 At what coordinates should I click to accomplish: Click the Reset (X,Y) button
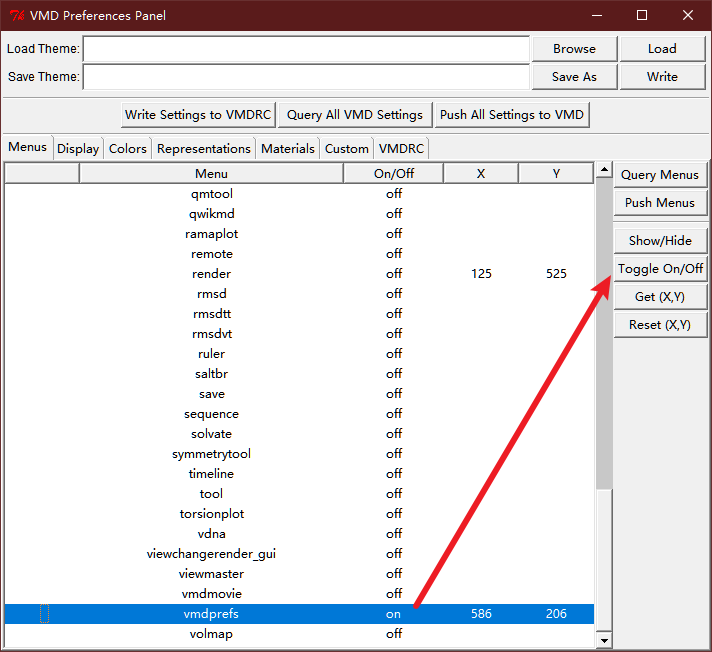pos(660,325)
